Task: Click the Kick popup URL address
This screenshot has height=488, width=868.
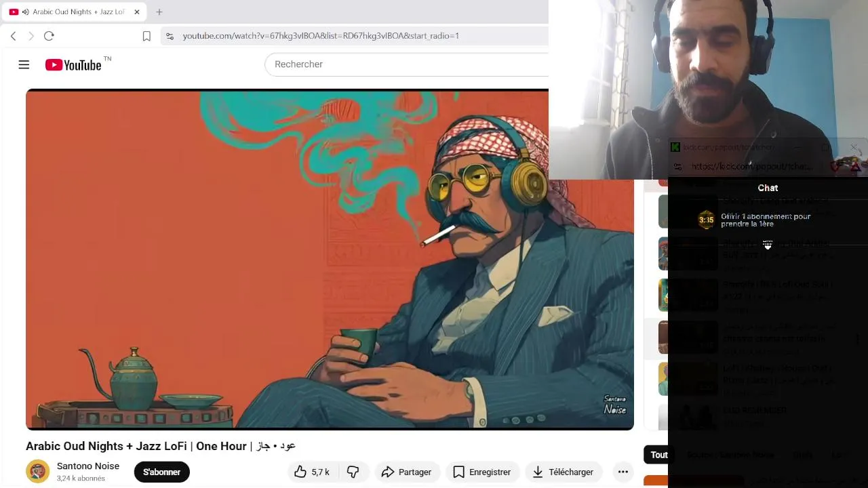Action: point(751,167)
